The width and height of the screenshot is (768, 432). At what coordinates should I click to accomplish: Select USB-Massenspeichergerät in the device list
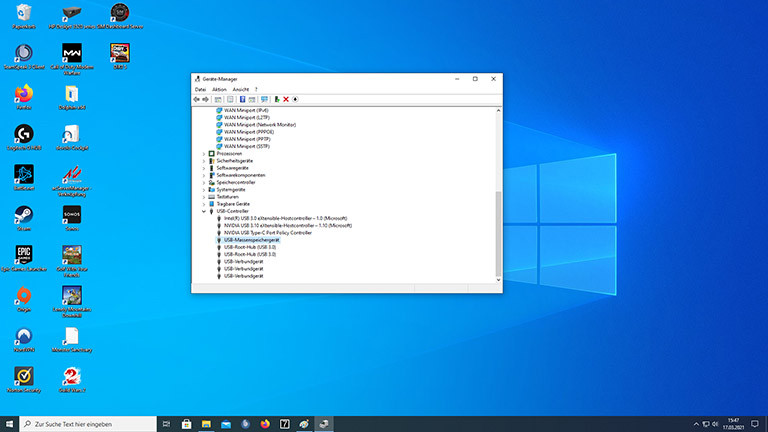pyautogui.click(x=252, y=240)
